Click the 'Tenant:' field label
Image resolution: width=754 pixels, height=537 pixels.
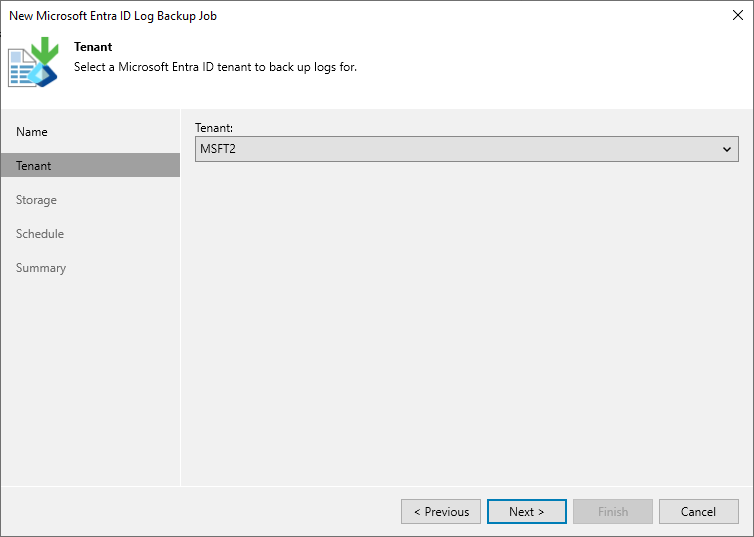pos(214,128)
